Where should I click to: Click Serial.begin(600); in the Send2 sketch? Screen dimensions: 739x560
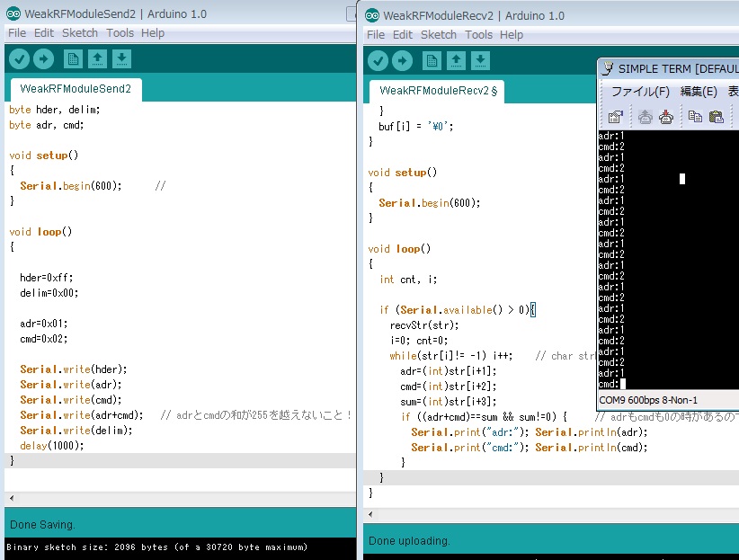coord(71,186)
